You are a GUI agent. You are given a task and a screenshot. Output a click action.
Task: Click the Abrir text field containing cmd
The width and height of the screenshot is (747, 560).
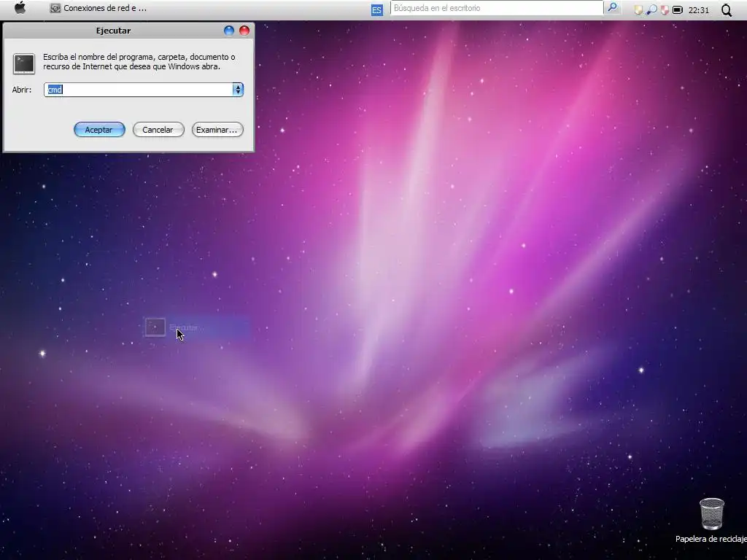138,90
